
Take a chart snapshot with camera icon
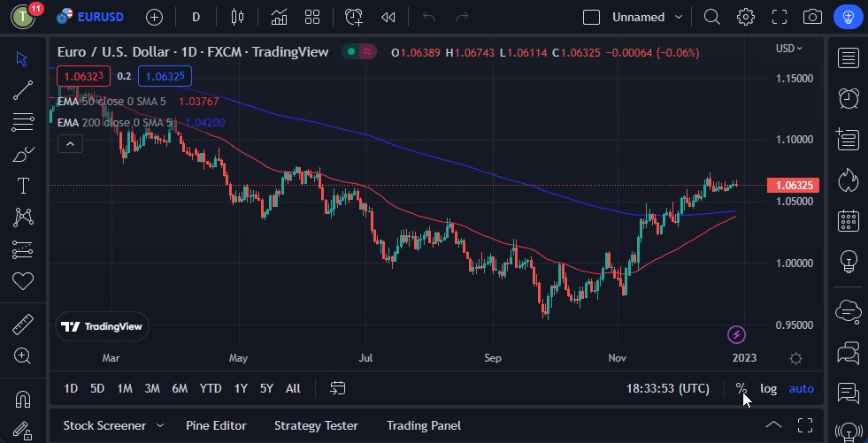pos(811,17)
